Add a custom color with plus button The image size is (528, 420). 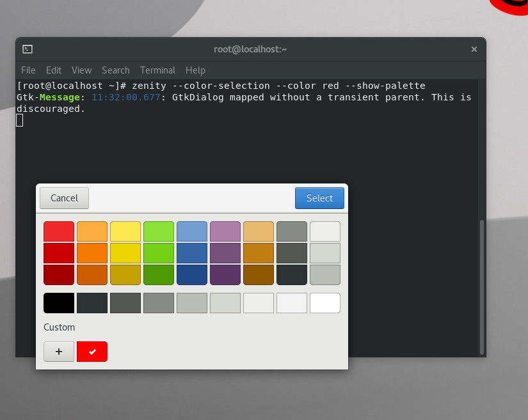coord(59,352)
